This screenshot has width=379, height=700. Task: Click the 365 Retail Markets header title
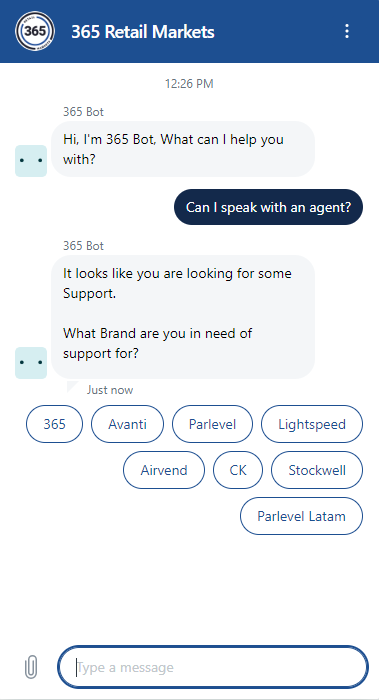143,32
